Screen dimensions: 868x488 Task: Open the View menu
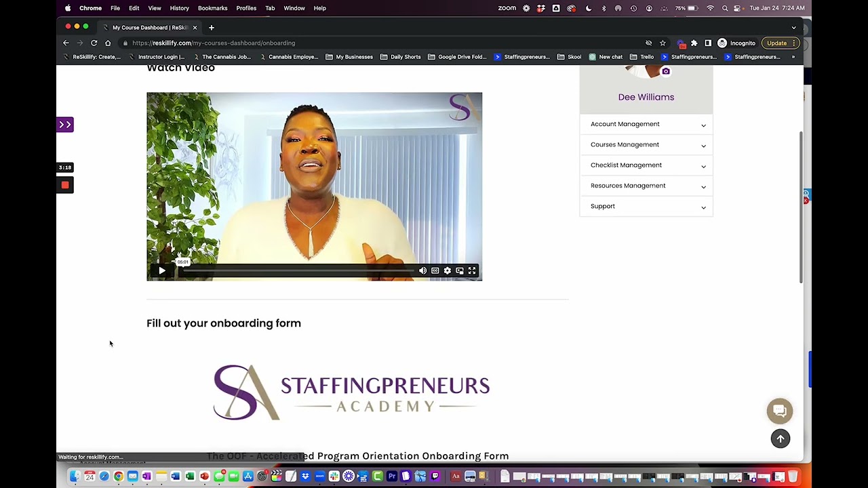155,8
